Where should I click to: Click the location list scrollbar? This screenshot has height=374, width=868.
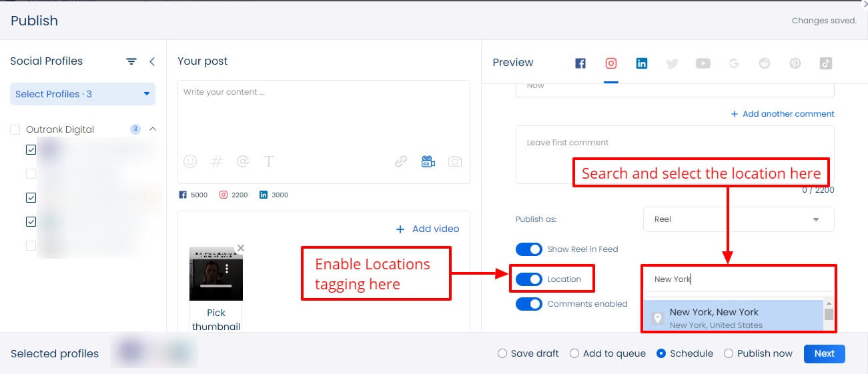click(829, 315)
